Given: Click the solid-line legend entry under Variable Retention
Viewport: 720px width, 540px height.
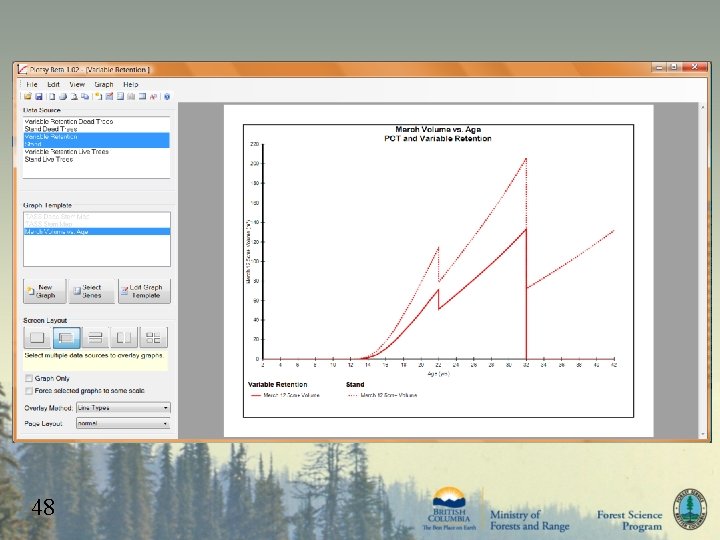Looking at the screenshot, I should pyautogui.click(x=285, y=395).
